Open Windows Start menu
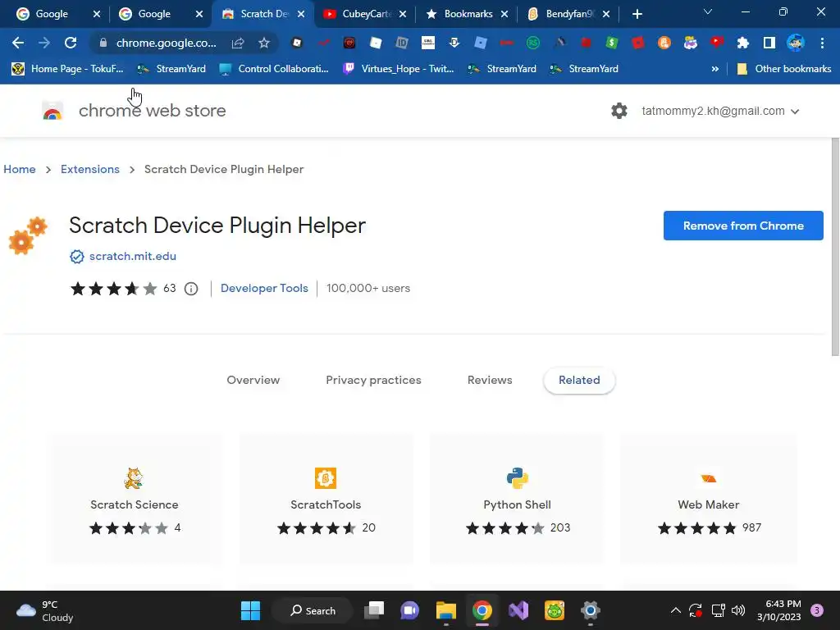840x630 pixels. pos(250,610)
